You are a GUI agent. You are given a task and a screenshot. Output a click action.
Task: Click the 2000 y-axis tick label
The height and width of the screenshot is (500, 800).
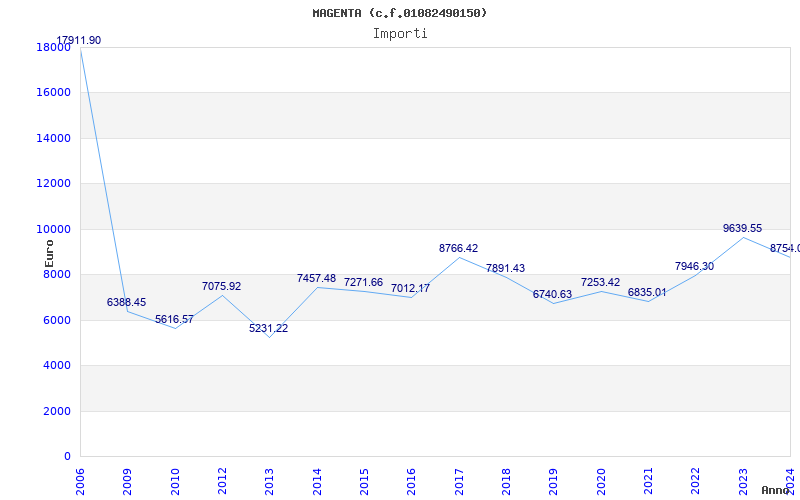click(x=57, y=411)
